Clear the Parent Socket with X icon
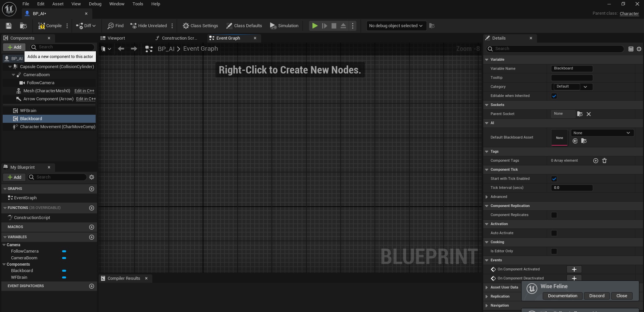Screen dimensions: 644x312 (x=589, y=114)
